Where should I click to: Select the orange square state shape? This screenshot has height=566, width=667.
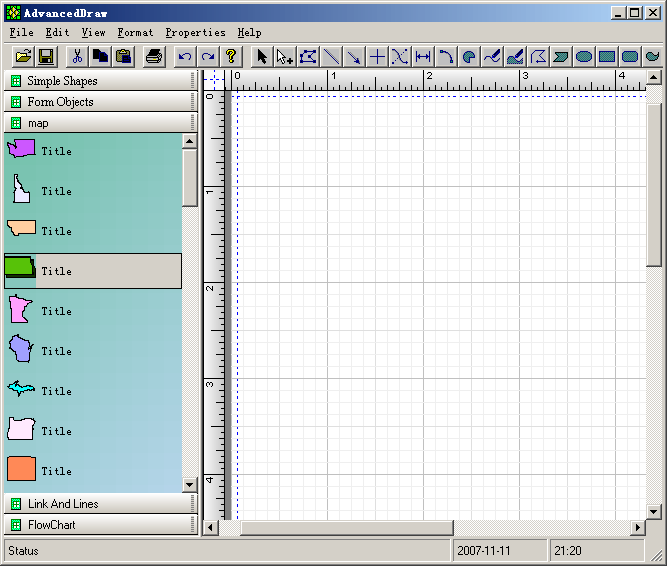(x=21, y=469)
